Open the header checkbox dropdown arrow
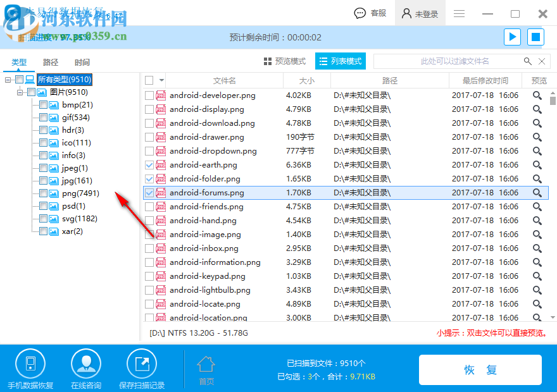Screen dimensions: 557x392 [161, 80]
